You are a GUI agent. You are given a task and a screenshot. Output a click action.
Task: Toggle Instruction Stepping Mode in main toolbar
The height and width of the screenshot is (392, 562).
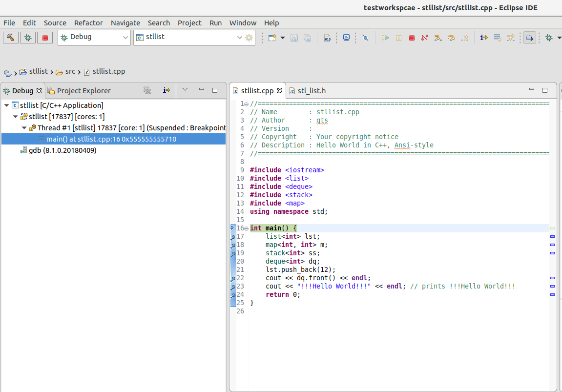484,38
